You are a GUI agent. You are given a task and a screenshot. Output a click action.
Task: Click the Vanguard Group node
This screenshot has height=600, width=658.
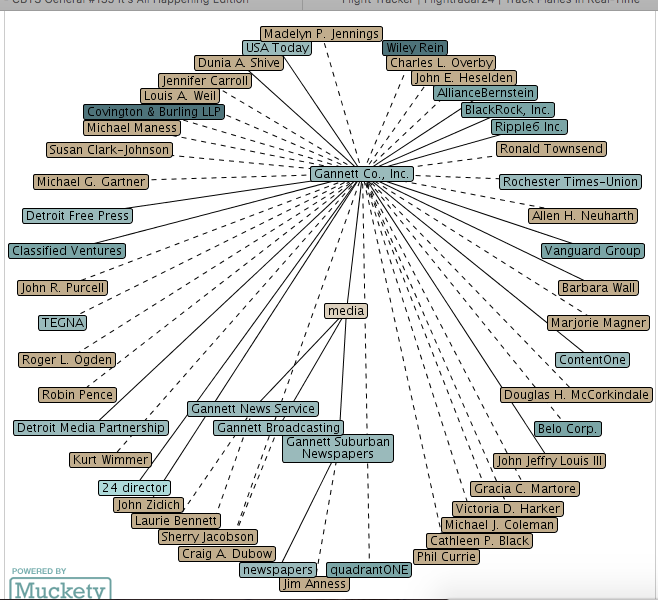click(593, 251)
